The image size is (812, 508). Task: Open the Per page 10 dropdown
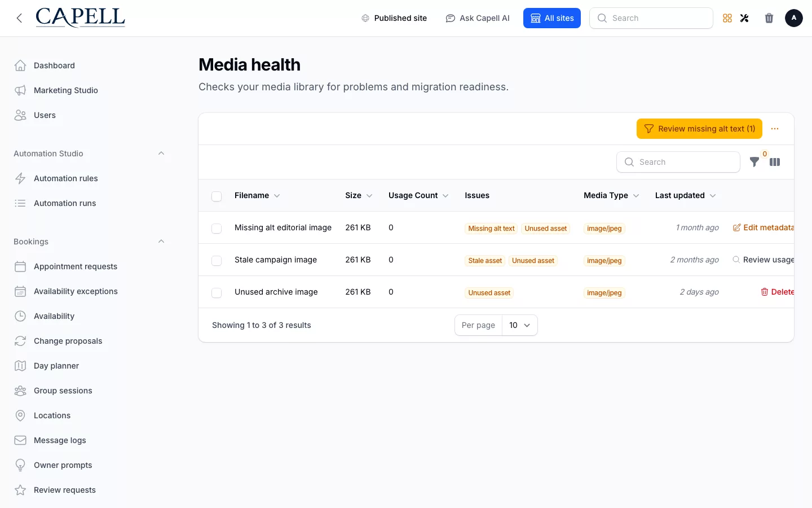coord(520,325)
